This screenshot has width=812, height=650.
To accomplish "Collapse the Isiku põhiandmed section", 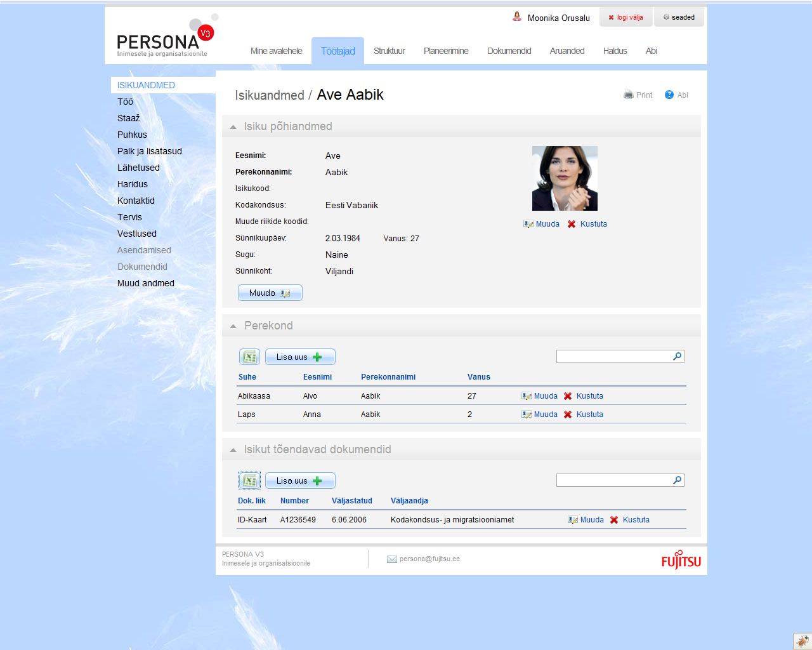I will coord(233,127).
